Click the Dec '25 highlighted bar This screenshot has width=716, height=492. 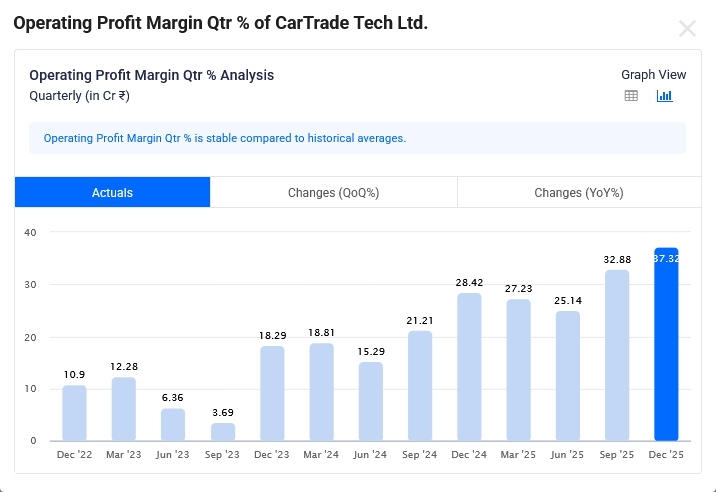click(666, 345)
